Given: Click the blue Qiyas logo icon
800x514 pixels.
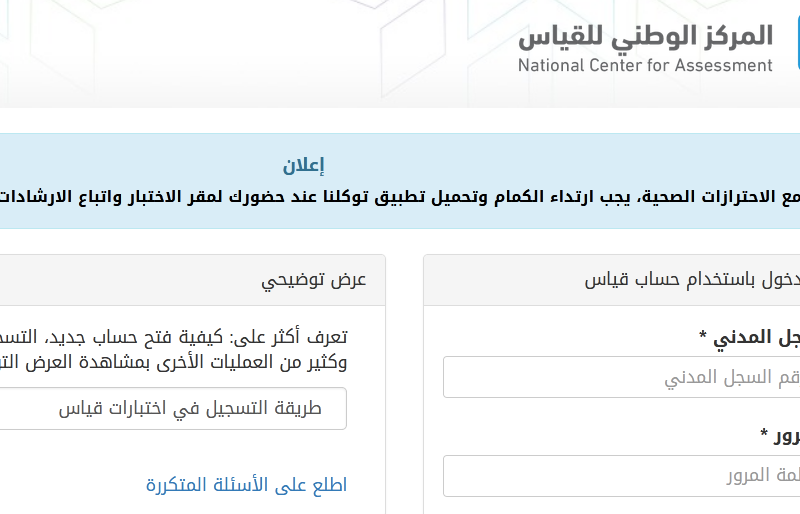Looking at the screenshot, I should coord(797,43).
